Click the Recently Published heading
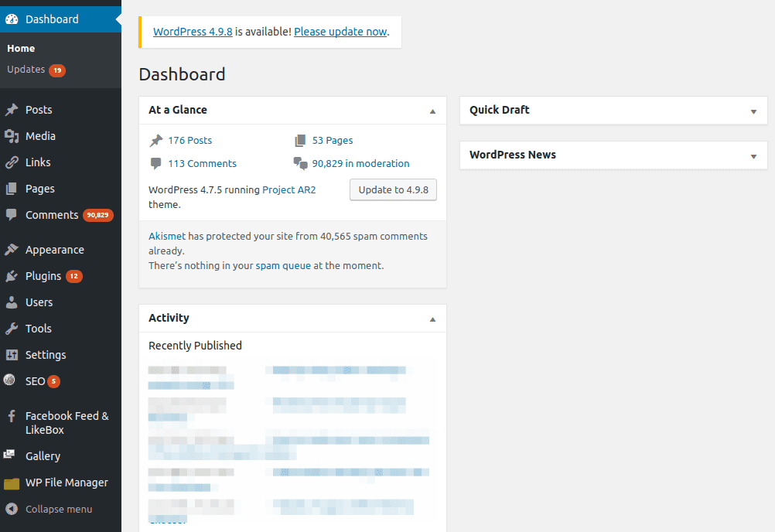775x532 pixels. coord(195,346)
